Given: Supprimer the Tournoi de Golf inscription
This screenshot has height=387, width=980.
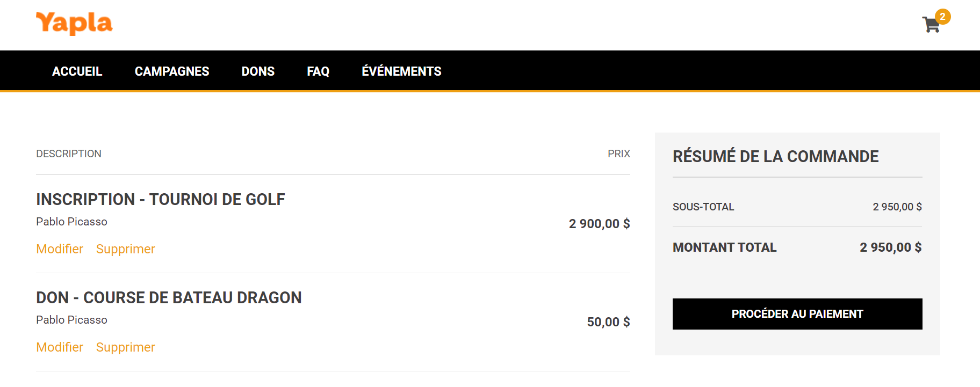Looking at the screenshot, I should coord(125,249).
